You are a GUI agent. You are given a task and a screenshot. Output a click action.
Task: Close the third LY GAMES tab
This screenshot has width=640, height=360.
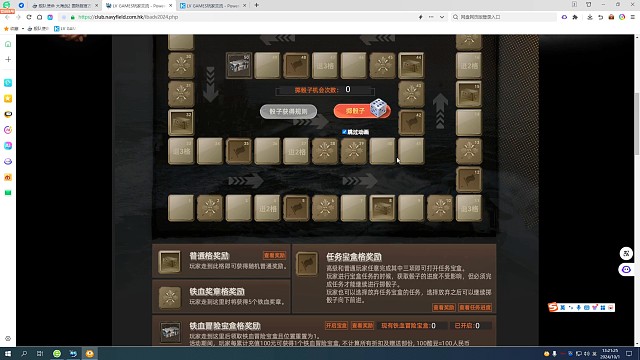pos(244,6)
